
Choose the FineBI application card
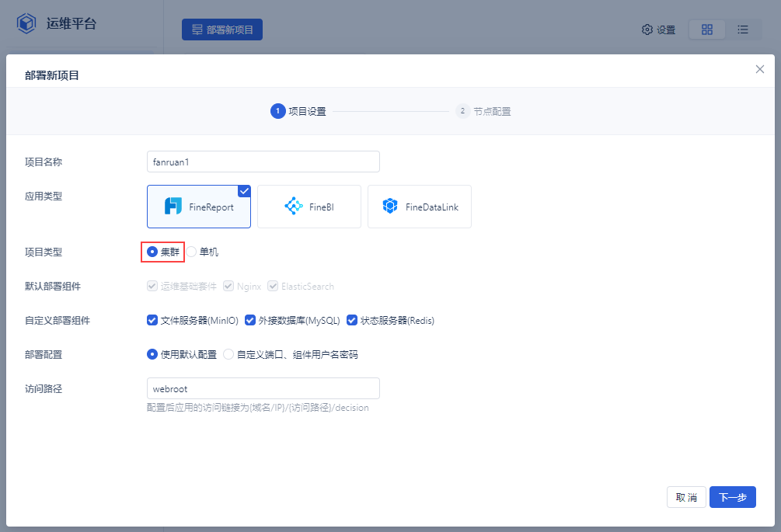click(x=309, y=207)
